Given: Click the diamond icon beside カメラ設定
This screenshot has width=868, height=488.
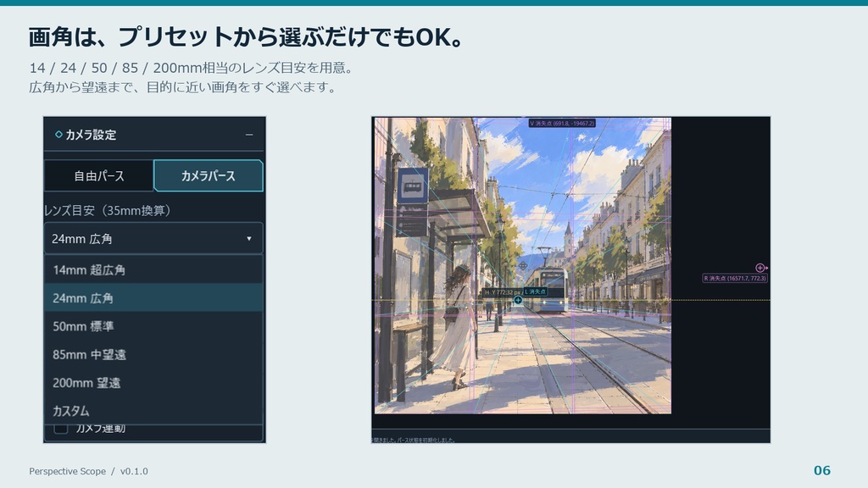Looking at the screenshot, I should click(x=58, y=135).
